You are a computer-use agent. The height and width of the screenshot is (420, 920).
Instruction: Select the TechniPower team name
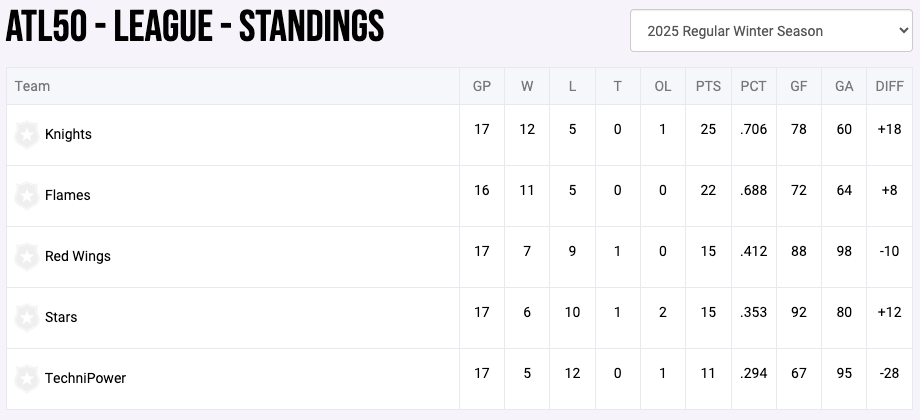[85, 378]
